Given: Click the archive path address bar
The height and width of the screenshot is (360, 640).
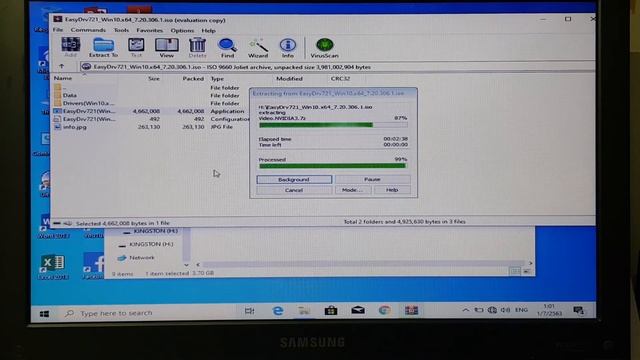Looking at the screenshot, I should (x=337, y=67).
